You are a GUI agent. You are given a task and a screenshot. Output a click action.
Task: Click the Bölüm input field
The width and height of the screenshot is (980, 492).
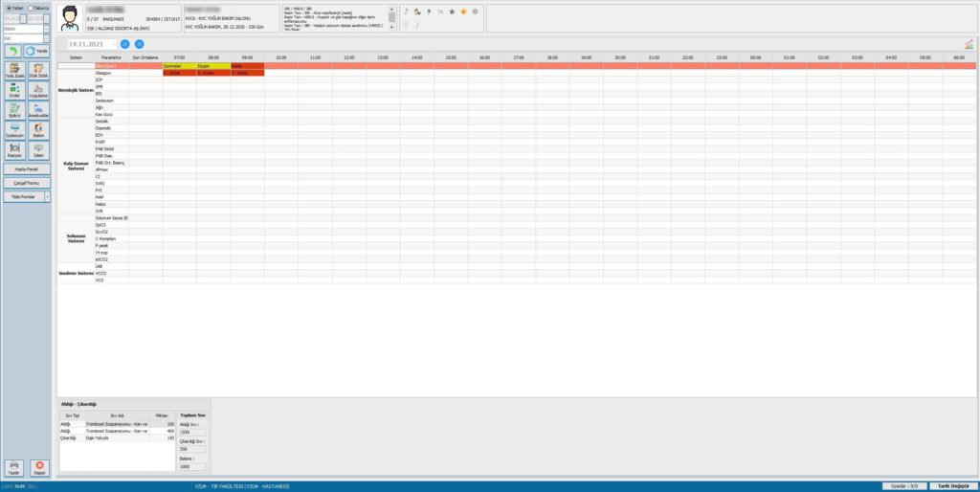tap(23, 29)
